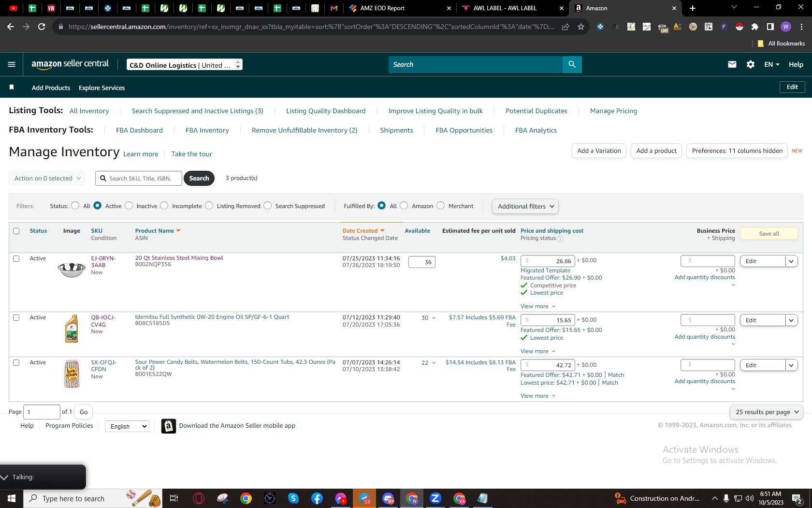Open Opera browser from the taskbar
Screen dimensions: 812x508
click(x=199, y=498)
